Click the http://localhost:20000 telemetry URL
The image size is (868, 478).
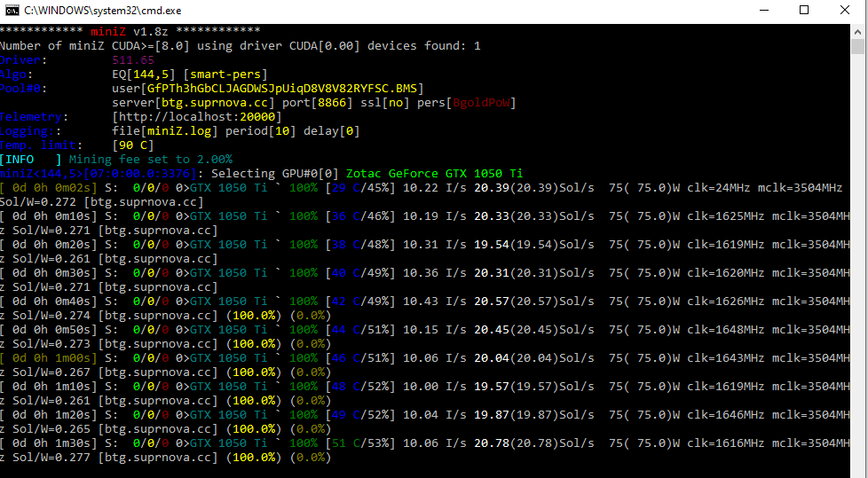[197, 117]
